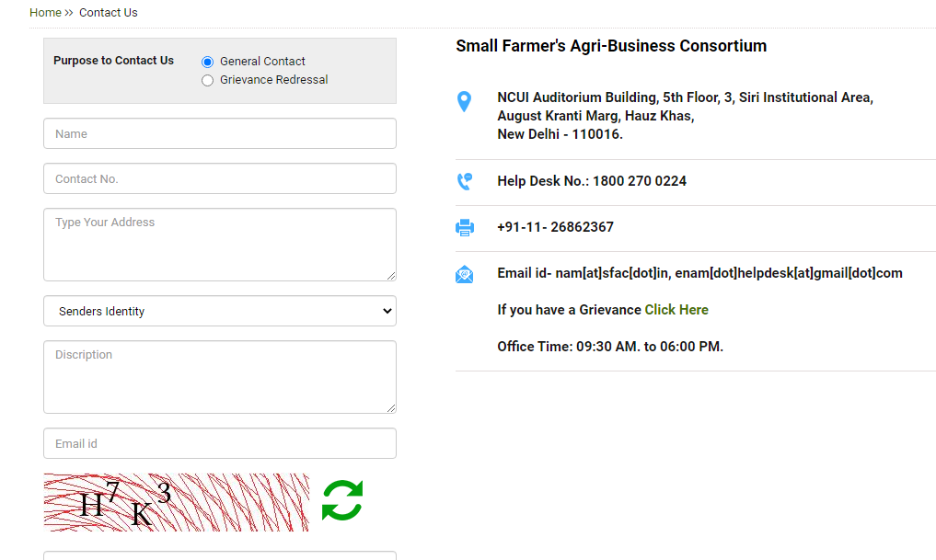936x560 pixels.
Task: Click the Contact Us breadcrumb item
Action: coord(108,13)
